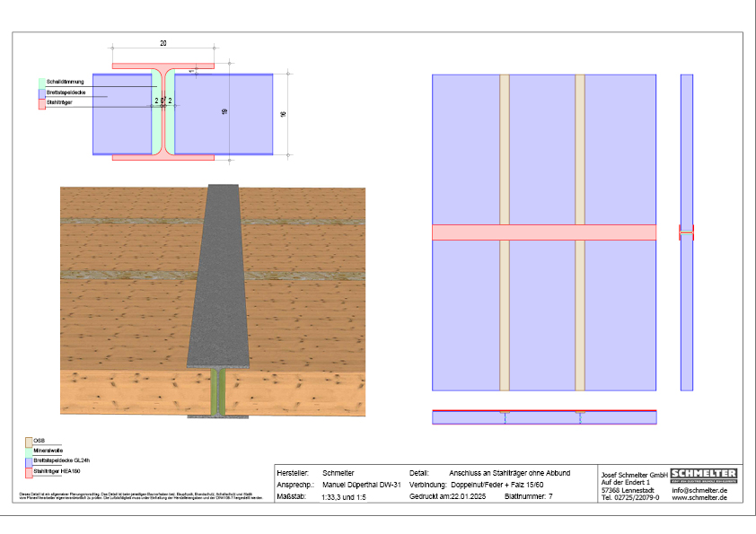Click the SCHMELTER company logo
The width and height of the screenshot is (756, 534).
click(x=704, y=474)
